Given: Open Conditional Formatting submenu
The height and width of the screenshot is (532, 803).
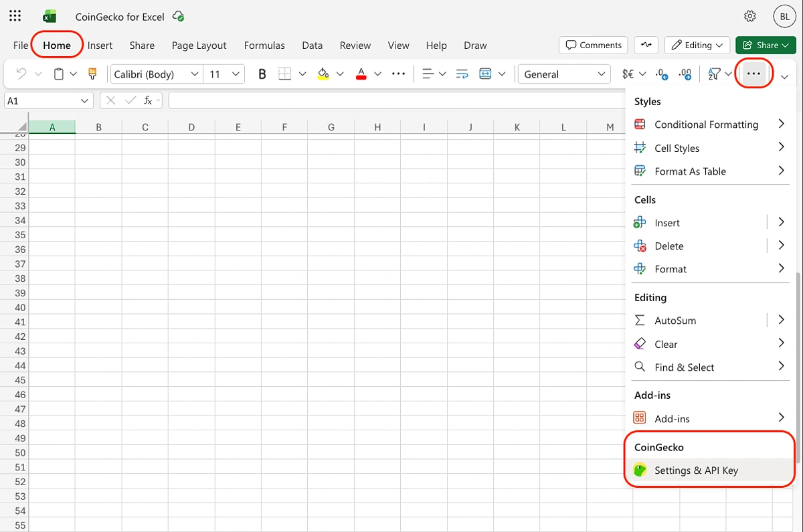Looking at the screenshot, I should [x=710, y=124].
